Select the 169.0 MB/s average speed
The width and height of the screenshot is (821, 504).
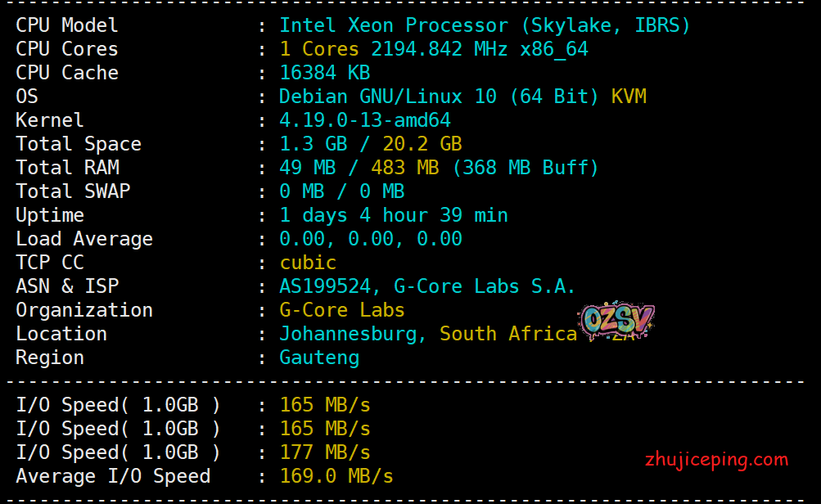[336, 476]
